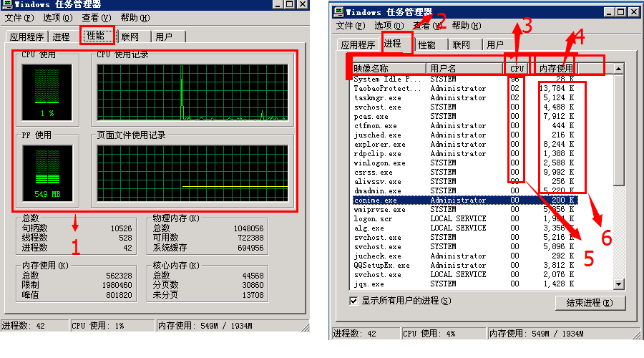Open the 帮助 menu in the right window
Image resolution: width=644 pixels, height=358 pixels.
(465, 26)
